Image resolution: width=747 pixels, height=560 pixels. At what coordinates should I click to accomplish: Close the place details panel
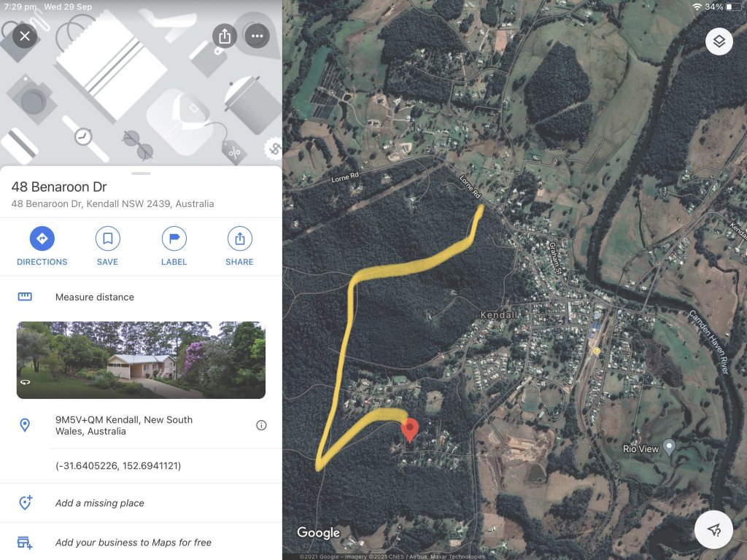pyautogui.click(x=25, y=36)
